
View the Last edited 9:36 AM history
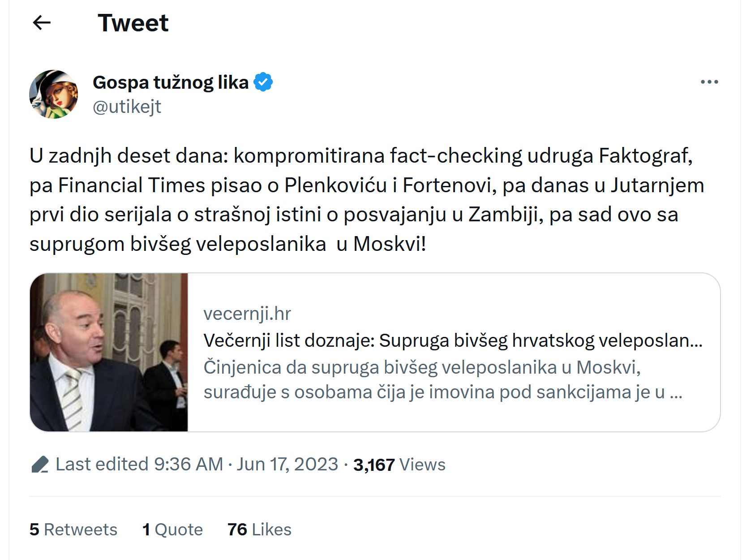coord(139,464)
